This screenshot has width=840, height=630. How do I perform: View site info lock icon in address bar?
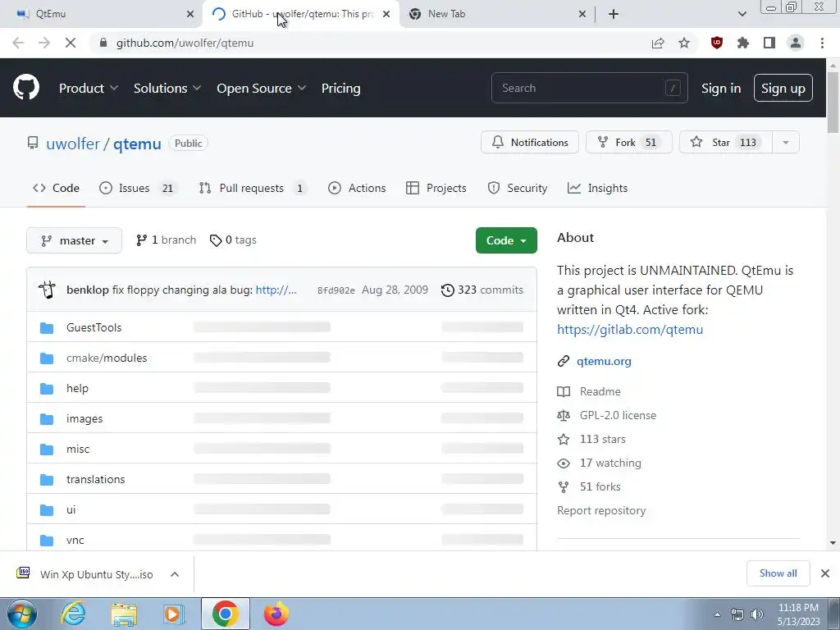pyautogui.click(x=103, y=43)
